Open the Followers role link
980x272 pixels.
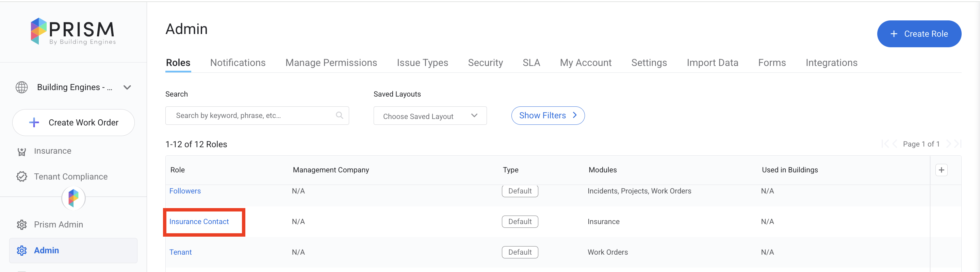(x=185, y=191)
